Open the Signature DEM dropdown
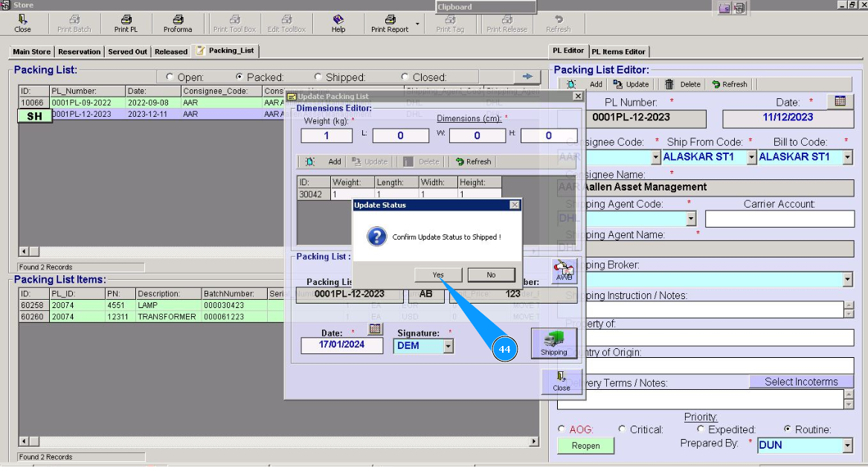Screen dimensions: 868x471 (x=449, y=347)
